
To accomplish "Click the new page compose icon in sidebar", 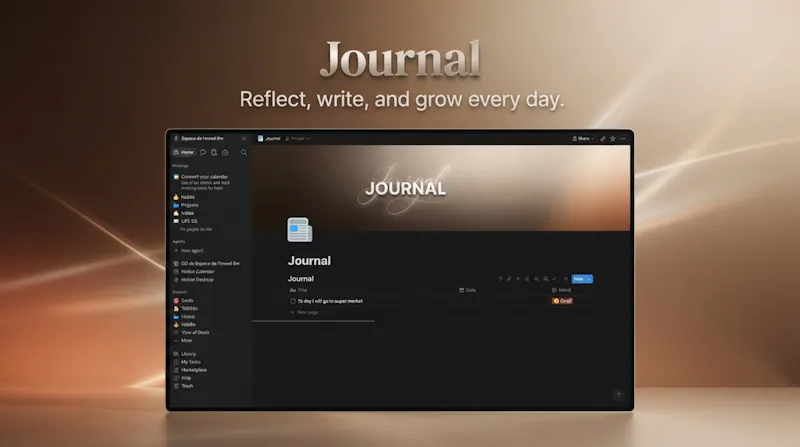I will tap(214, 152).
